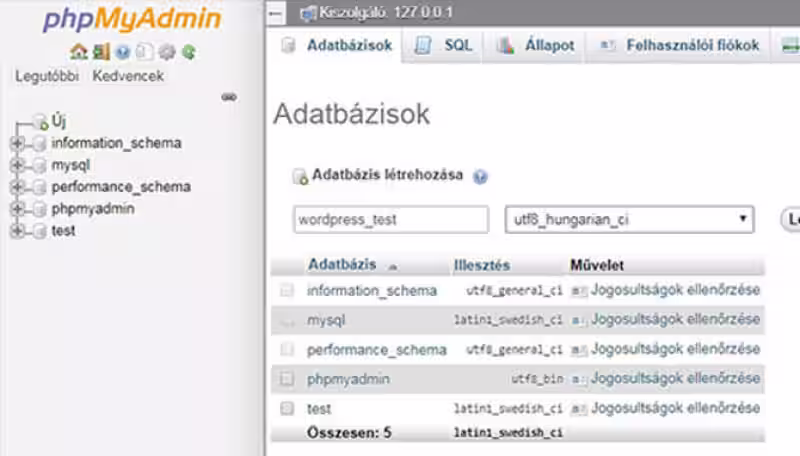The width and height of the screenshot is (800, 456).
Task: Click Jogosultságok ellenőrzése for performance_schema
Action: click(676, 349)
